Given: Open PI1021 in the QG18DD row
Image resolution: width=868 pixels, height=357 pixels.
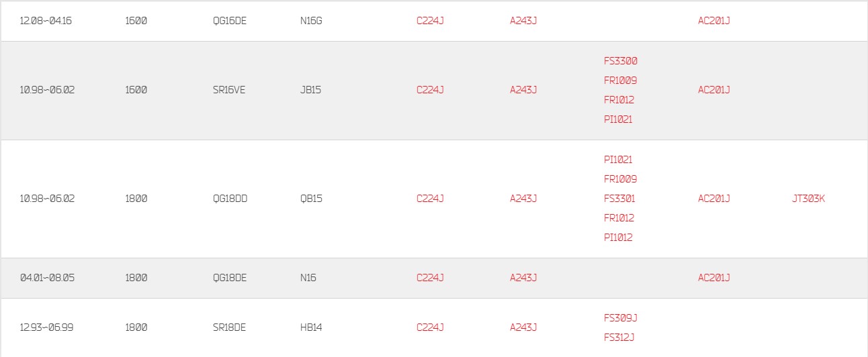Looking at the screenshot, I should 618,160.
